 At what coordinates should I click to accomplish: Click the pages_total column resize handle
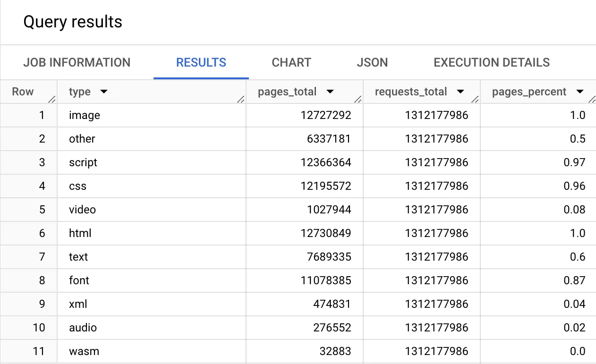(358, 99)
